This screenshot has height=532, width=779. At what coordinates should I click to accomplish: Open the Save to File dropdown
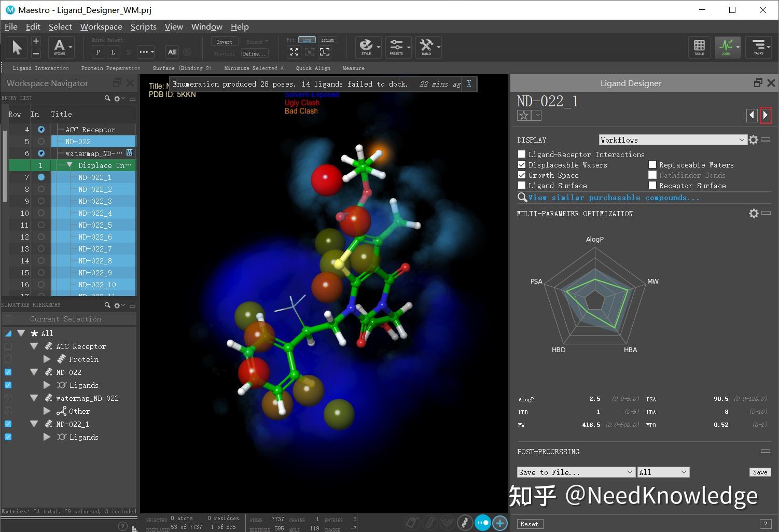(x=576, y=472)
